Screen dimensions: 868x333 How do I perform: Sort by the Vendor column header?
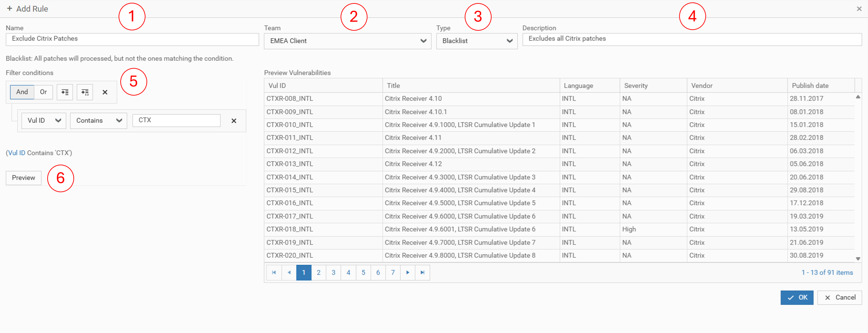pyautogui.click(x=737, y=86)
